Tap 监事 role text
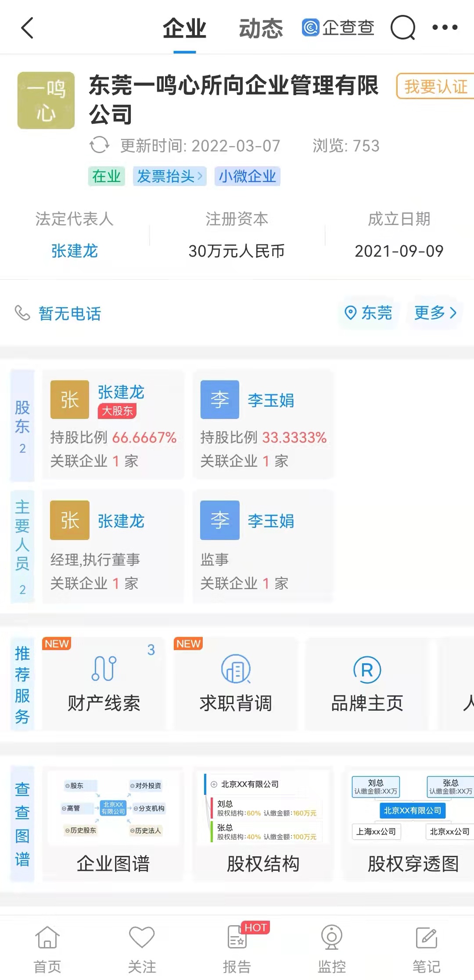474x980 pixels. tap(215, 559)
